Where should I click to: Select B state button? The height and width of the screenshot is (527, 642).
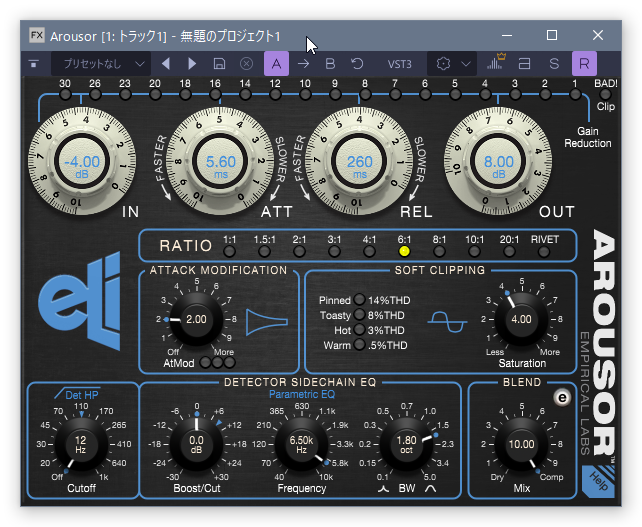click(330, 64)
